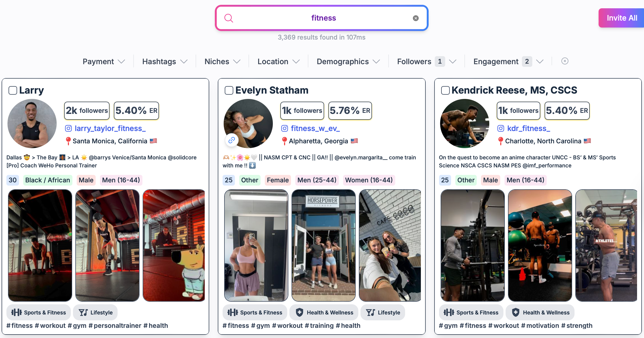Tick the Evelyn Statham checkbox
The height and width of the screenshot is (338, 644).
229,90
